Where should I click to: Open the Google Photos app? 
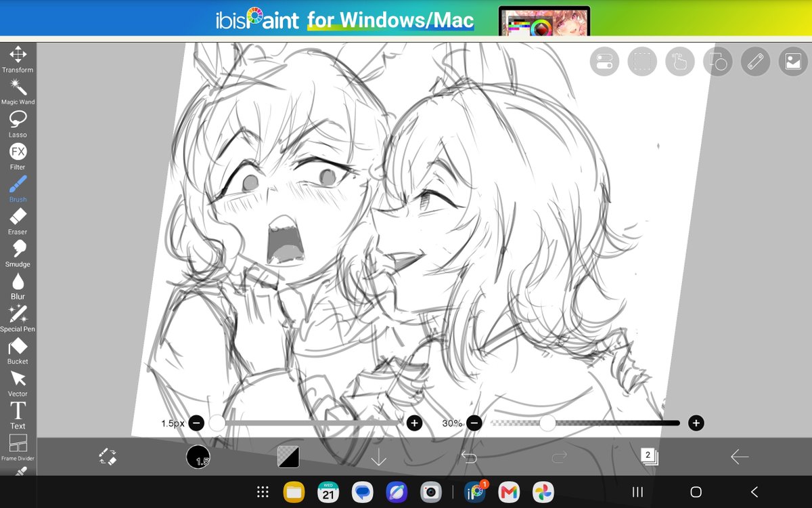pos(542,492)
